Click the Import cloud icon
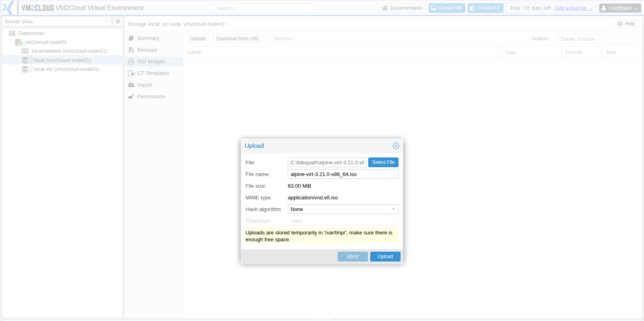Image resolution: width=644 pixels, height=321 pixels. point(131,85)
